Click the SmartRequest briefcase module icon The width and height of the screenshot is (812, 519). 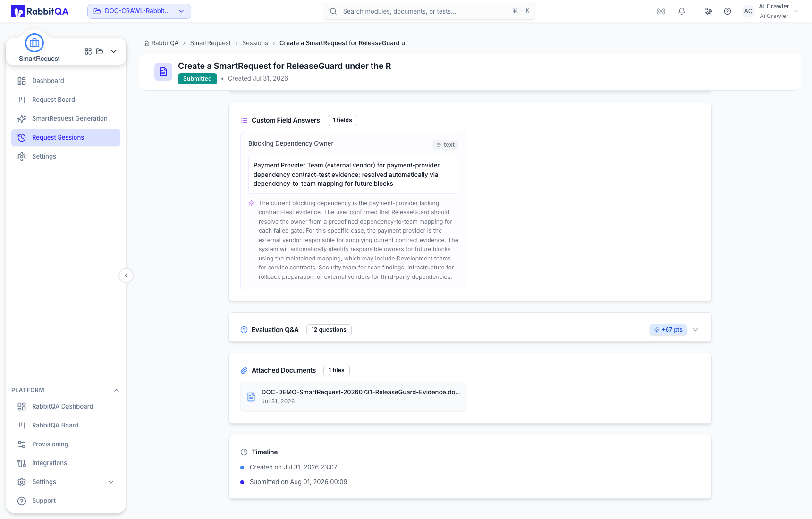pos(34,43)
